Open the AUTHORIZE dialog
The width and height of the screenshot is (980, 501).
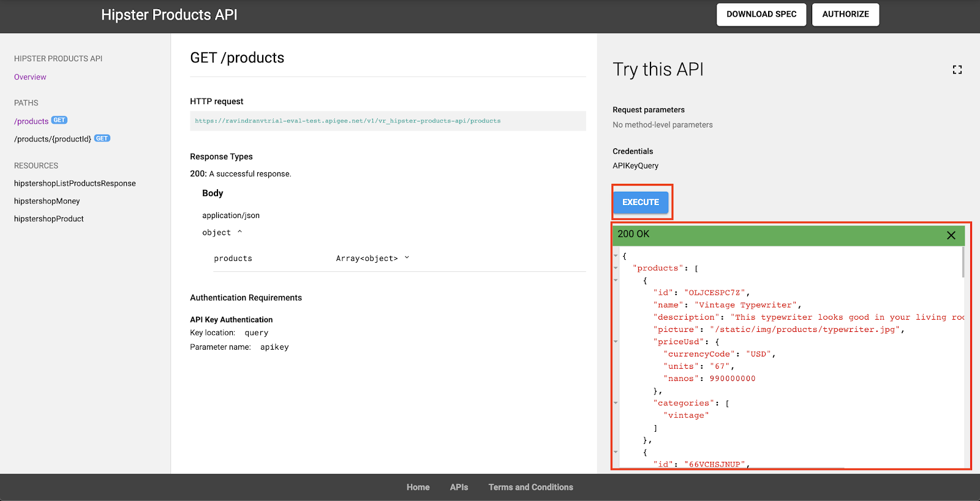coord(845,15)
